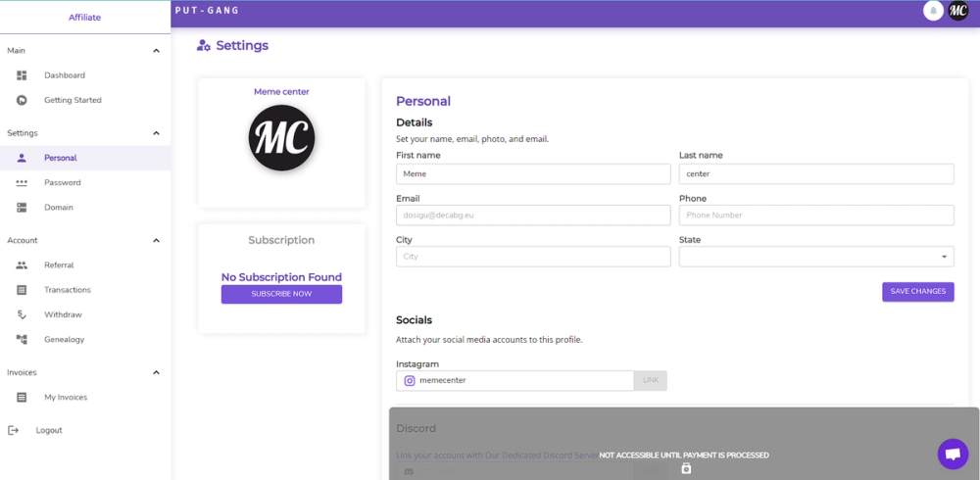
Task: Open the chat bubble widget
Action: [953, 455]
